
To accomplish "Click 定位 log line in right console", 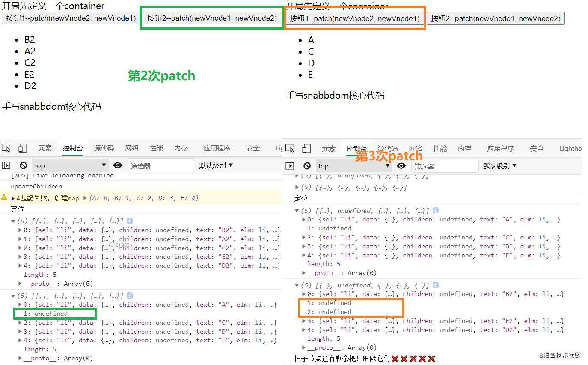I will 301,198.
